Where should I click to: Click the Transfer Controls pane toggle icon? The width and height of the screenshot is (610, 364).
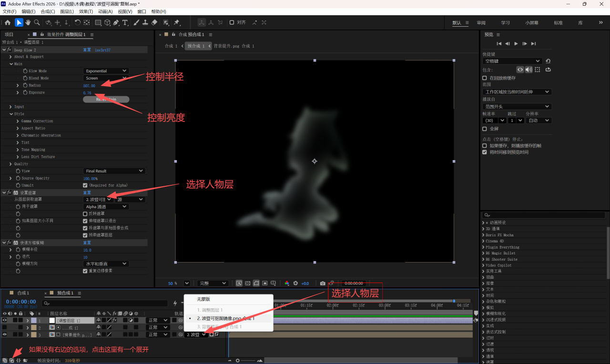pyautogui.click(x=12, y=360)
